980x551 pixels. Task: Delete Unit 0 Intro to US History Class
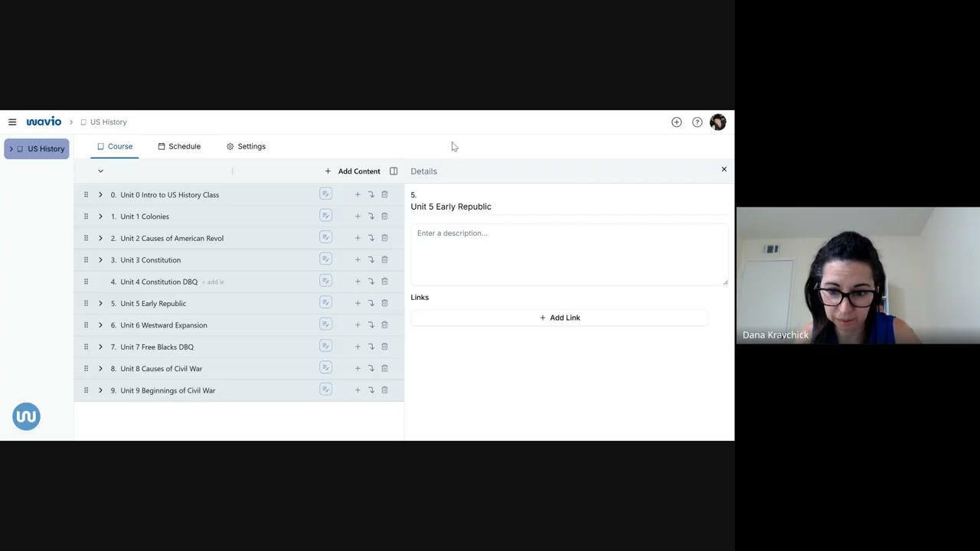(x=384, y=194)
